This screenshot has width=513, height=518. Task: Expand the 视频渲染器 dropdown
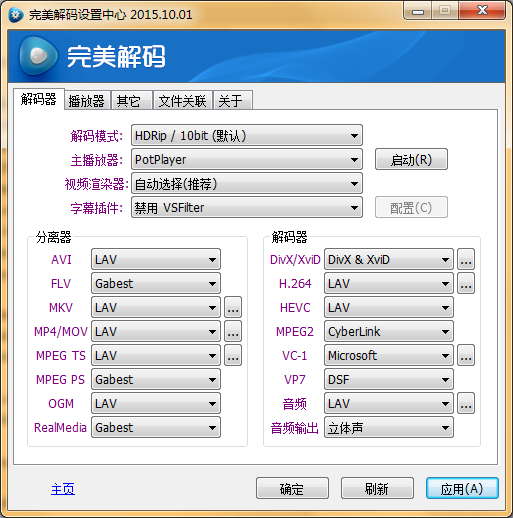(247, 183)
